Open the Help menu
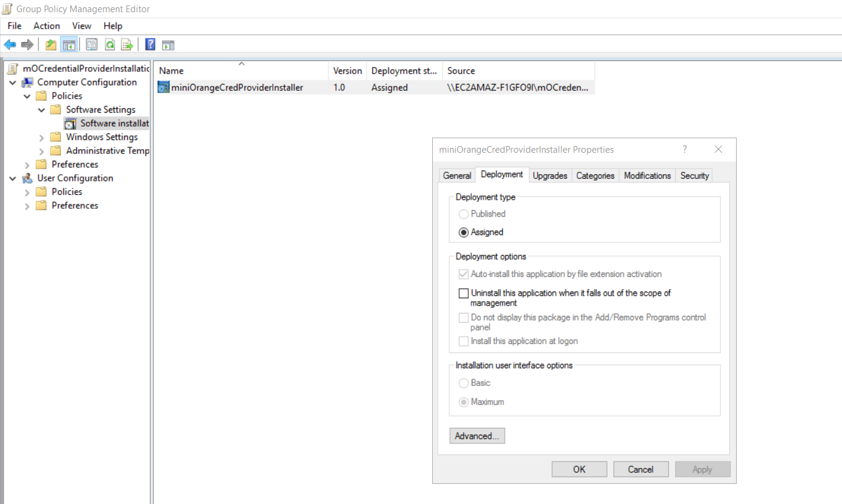The image size is (842, 504). pos(113,26)
